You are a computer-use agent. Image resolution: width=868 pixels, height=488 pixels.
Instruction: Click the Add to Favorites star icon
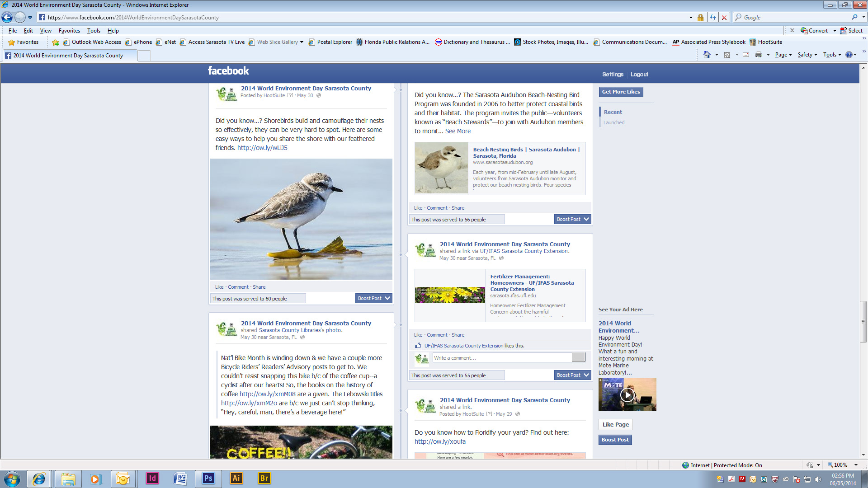click(x=56, y=42)
